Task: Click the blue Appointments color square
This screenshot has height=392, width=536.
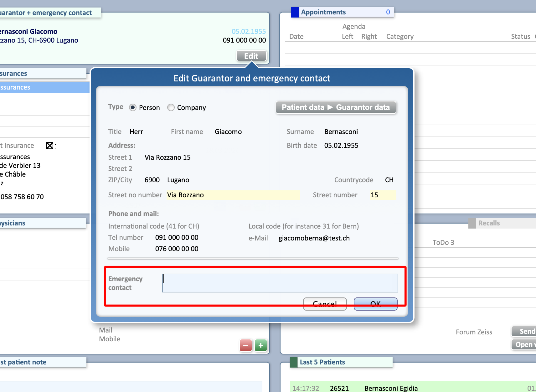Action: (295, 12)
